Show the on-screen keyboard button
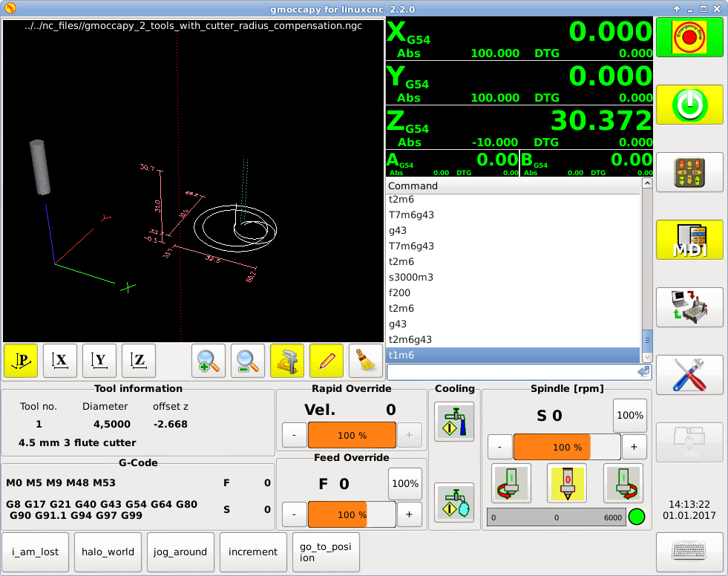This screenshot has height=576, width=728. (x=689, y=552)
